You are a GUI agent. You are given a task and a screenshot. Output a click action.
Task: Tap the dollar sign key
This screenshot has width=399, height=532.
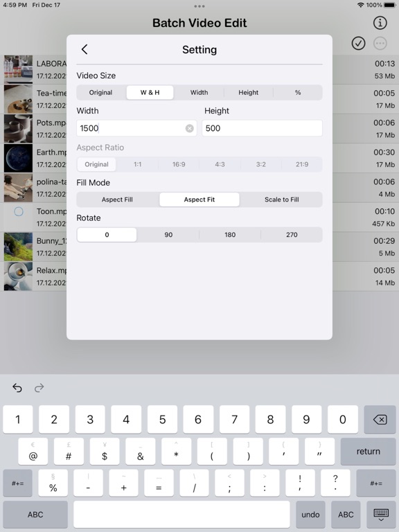(x=105, y=451)
